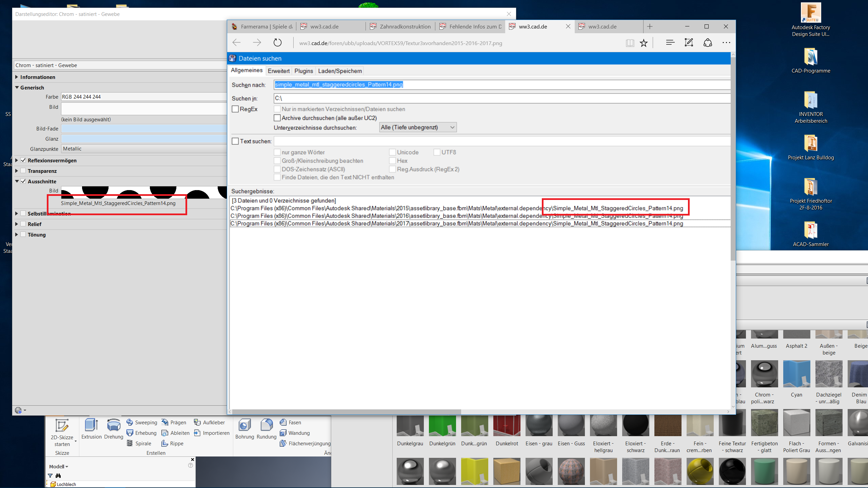Collapse the Generisch section
Viewport: 868px width, 488px height.
(x=17, y=87)
